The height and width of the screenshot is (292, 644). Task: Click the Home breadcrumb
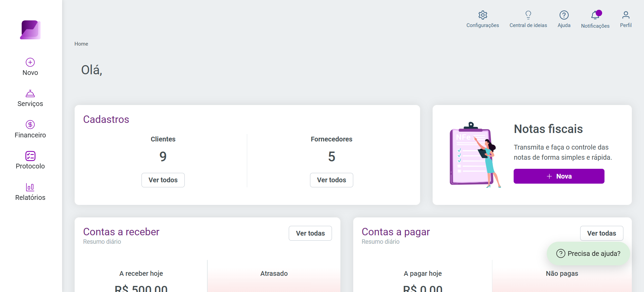point(81,44)
